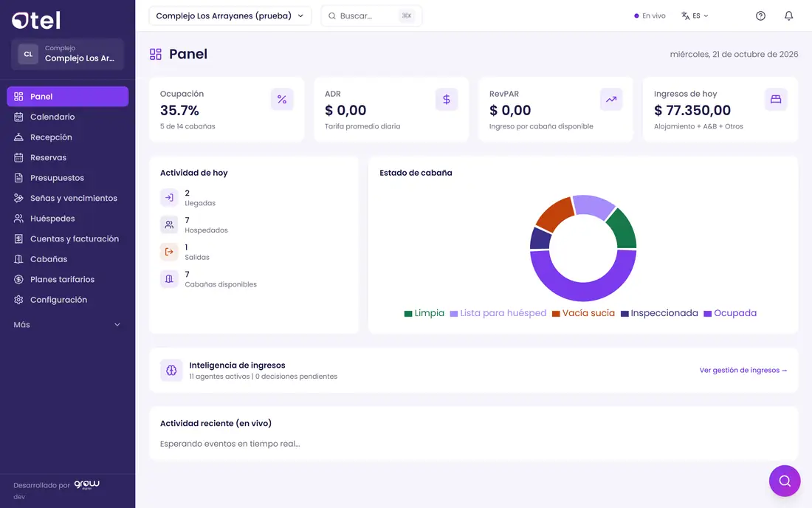Click the Inspeccionada legend dark swatch
Screen dimensions: 812x508
[x=625, y=314]
